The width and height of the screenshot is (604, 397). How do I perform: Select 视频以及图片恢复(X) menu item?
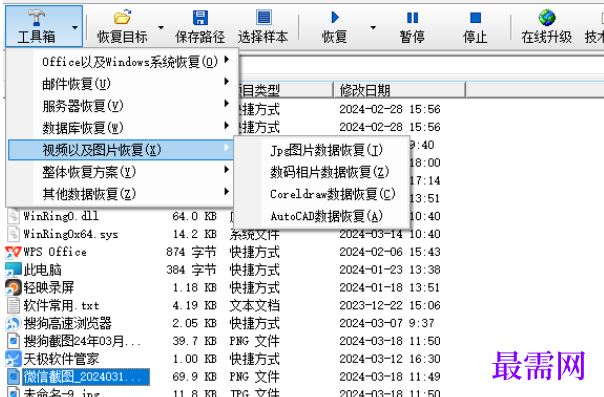pyautogui.click(x=121, y=150)
